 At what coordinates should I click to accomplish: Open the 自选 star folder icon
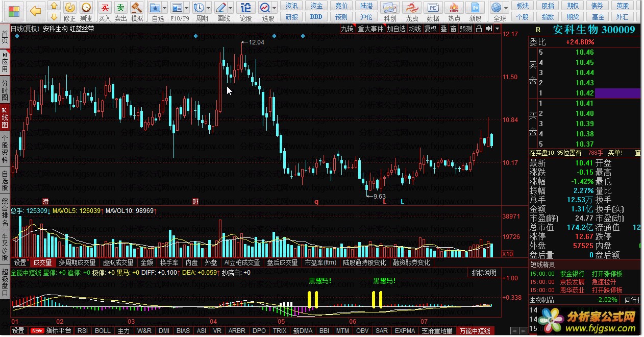click(x=156, y=8)
